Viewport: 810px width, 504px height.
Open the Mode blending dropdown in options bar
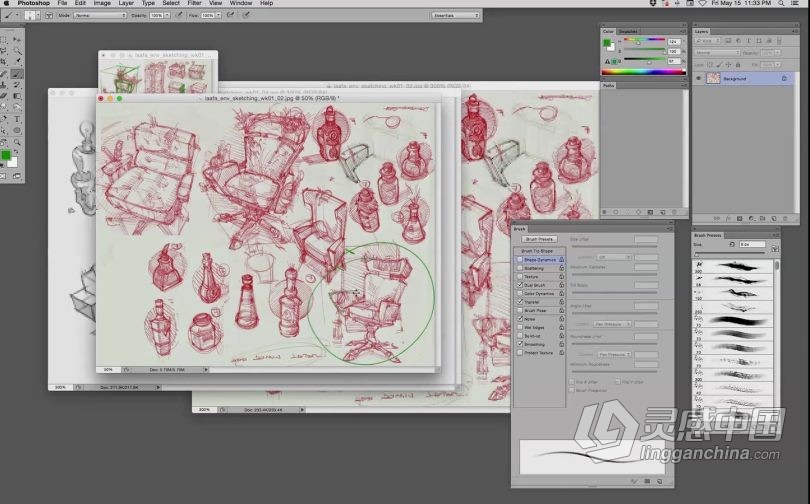click(100, 15)
